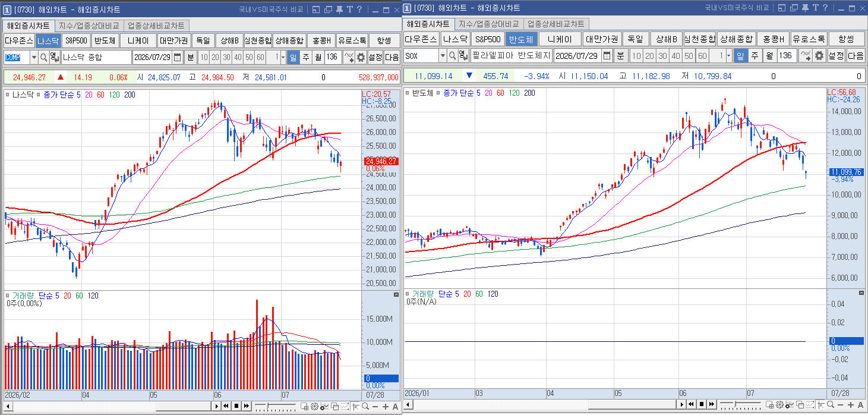Select the 주 (weekly) period in Nasdaq chart
The width and height of the screenshot is (868, 415).
pos(305,58)
